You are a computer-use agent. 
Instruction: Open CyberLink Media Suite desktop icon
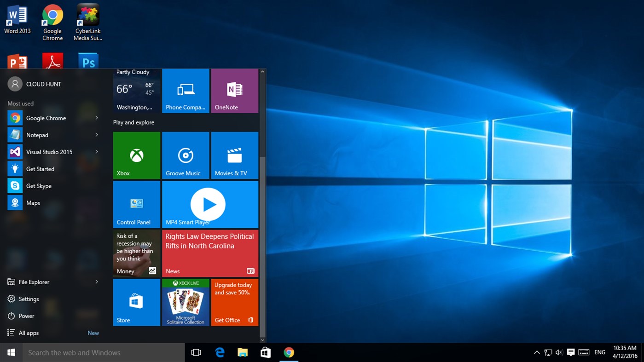88,23
